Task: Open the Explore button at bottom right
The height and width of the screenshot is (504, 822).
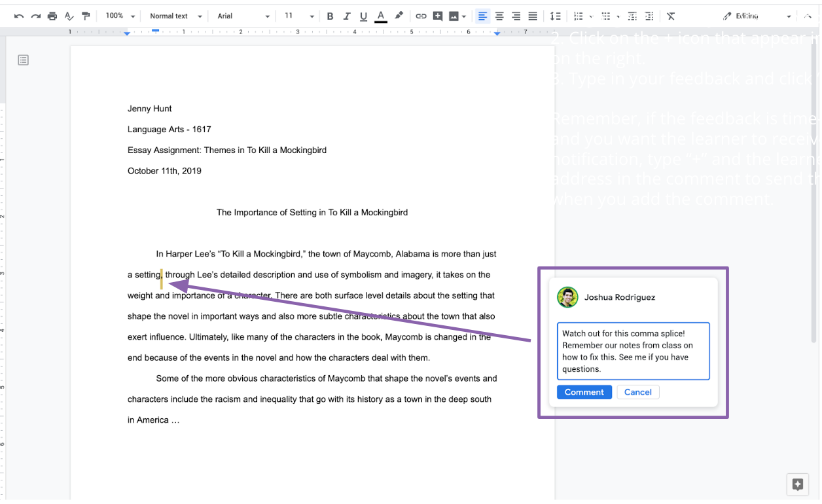Action: [x=797, y=484]
